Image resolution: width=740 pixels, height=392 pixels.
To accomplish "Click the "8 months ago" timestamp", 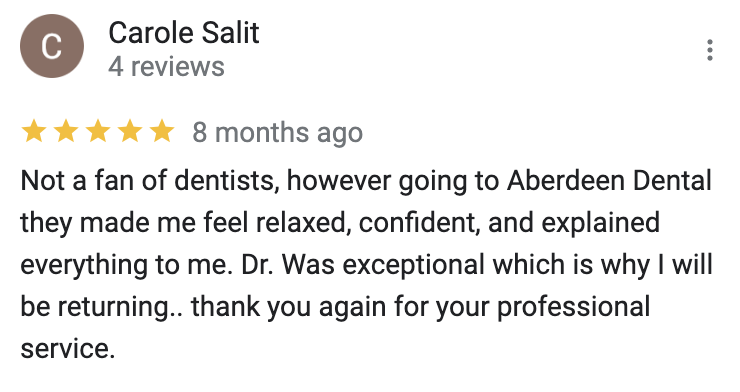I will click(x=278, y=132).
